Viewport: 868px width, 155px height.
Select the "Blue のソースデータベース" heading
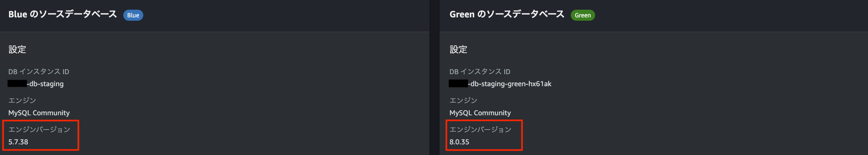pos(63,14)
